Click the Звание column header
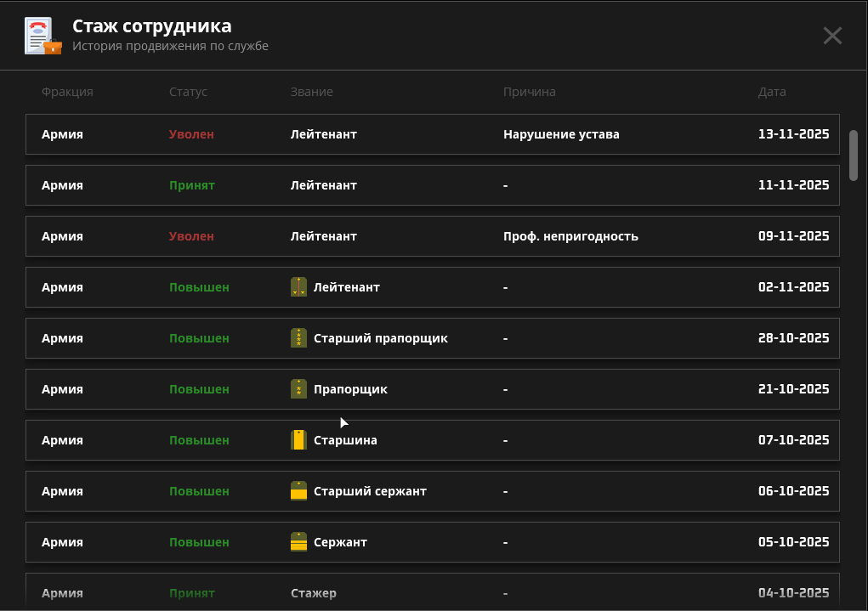 click(311, 92)
